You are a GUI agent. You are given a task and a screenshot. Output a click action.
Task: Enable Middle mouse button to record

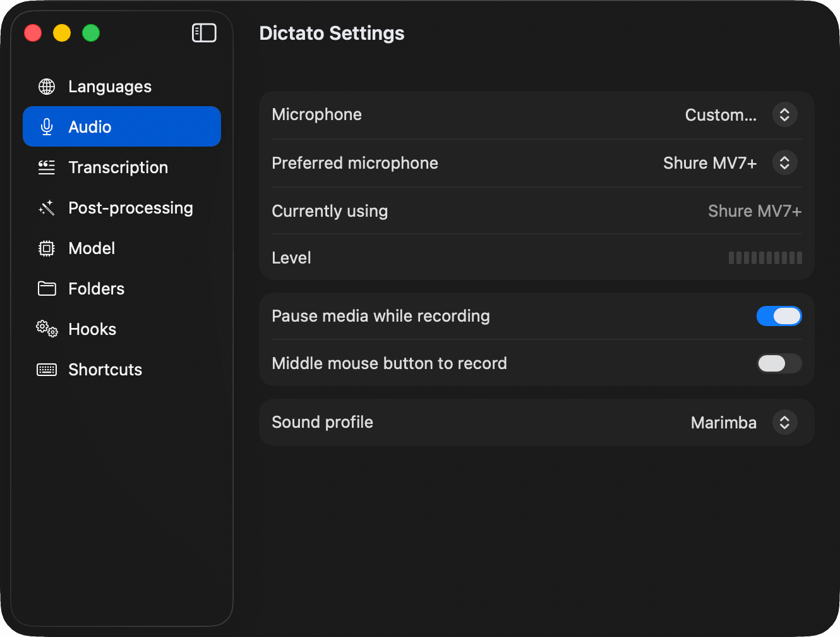(x=779, y=363)
